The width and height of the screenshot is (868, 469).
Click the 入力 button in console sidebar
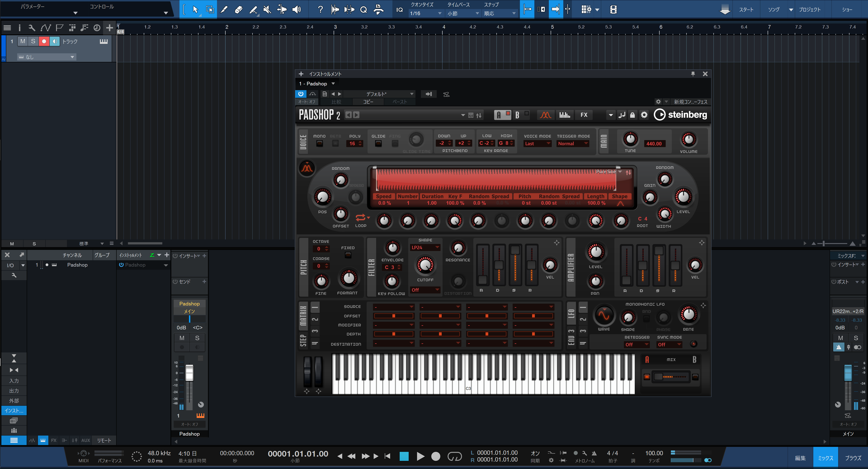tap(14, 381)
